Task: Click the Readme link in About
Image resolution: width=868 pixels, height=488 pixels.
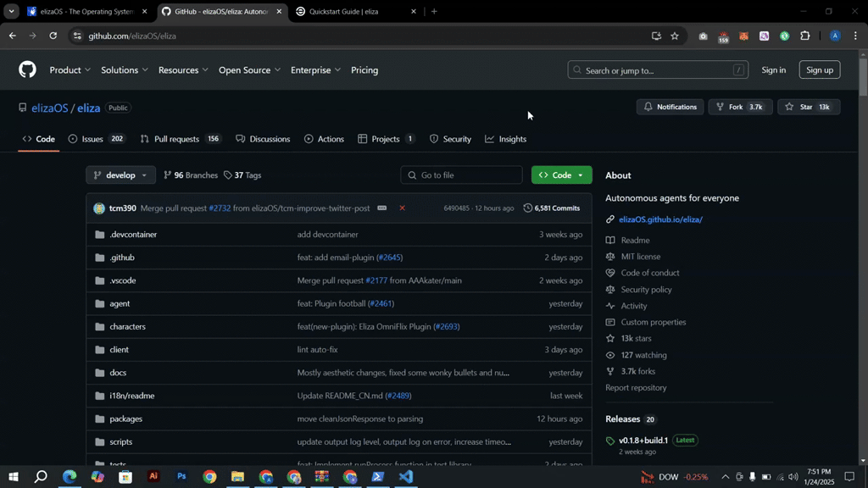Action: (635, 240)
